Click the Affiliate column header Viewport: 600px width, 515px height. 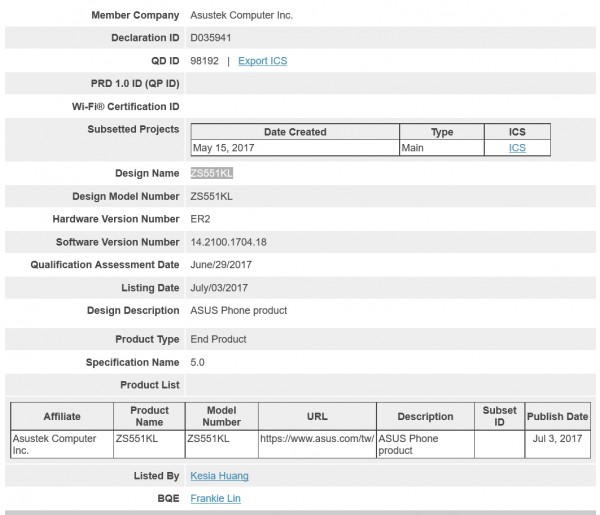61,416
